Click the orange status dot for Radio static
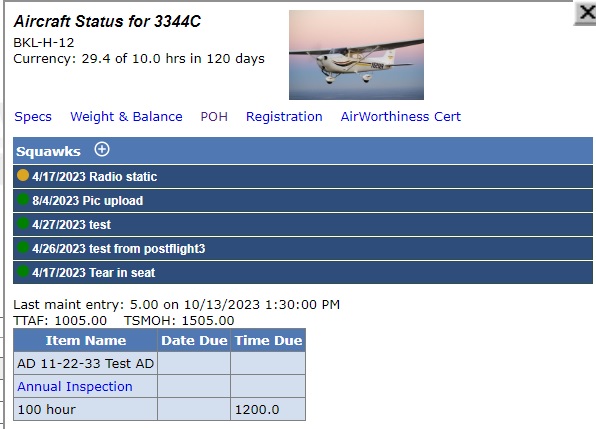596x429 pixels. [x=23, y=175]
